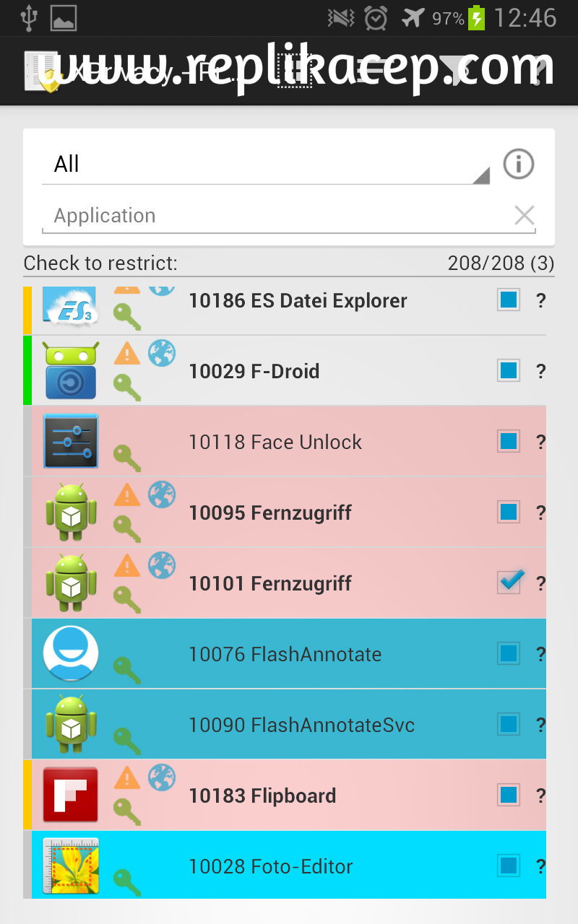578x924 pixels.
Task: Tap the info icon beside the All dropdown
Action: point(518,165)
